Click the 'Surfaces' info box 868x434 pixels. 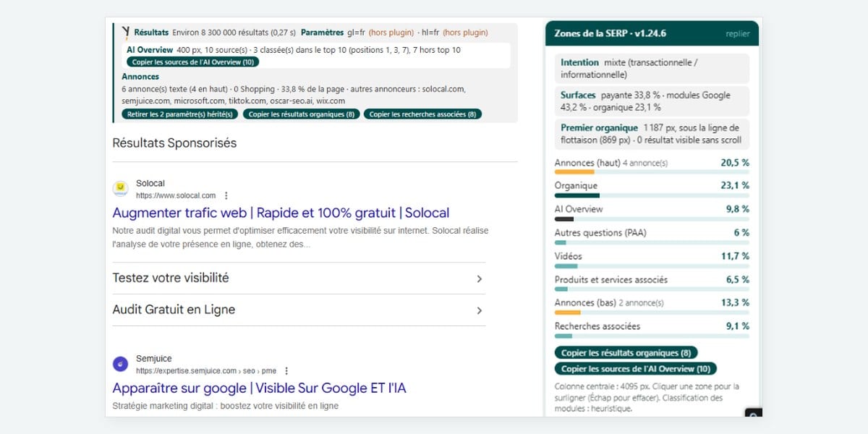point(652,101)
